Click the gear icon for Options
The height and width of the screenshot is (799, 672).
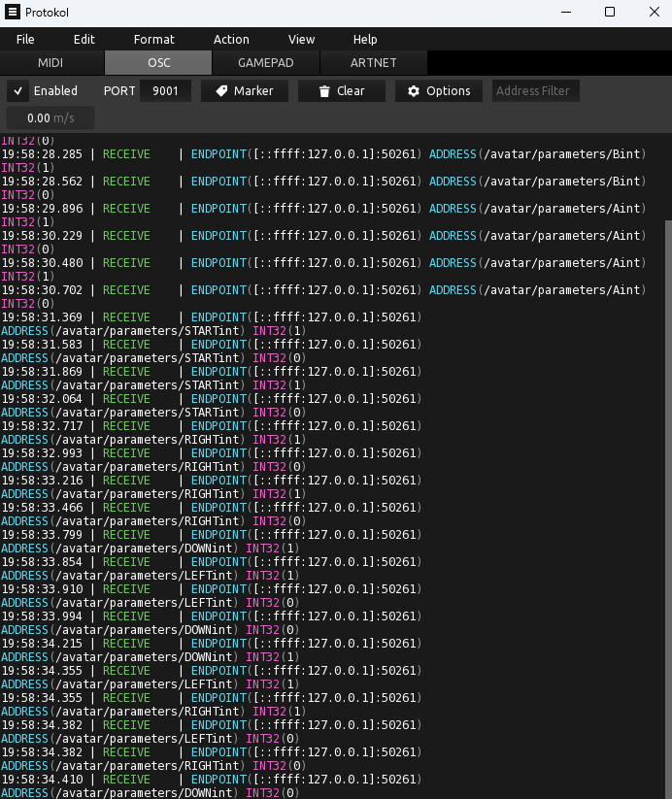[x=414, y=91]
